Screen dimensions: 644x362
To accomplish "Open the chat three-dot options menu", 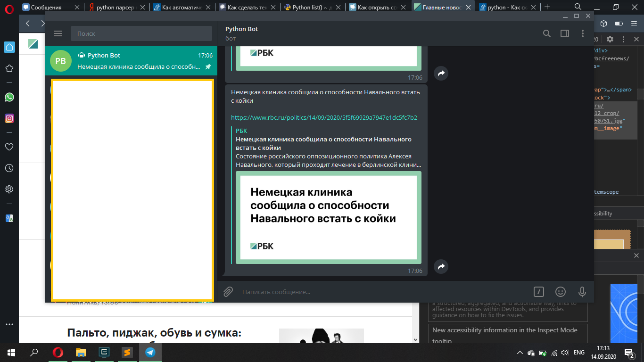I will click(583, 33).
